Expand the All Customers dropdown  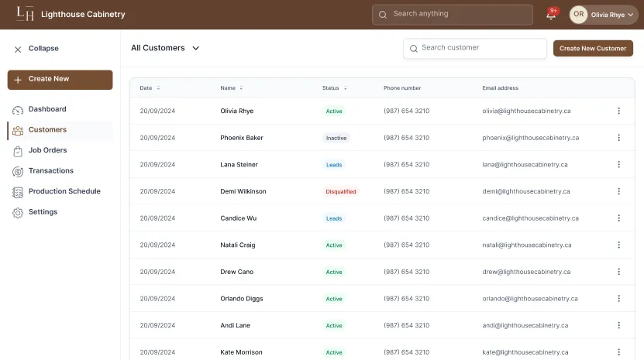pos(195,48)
